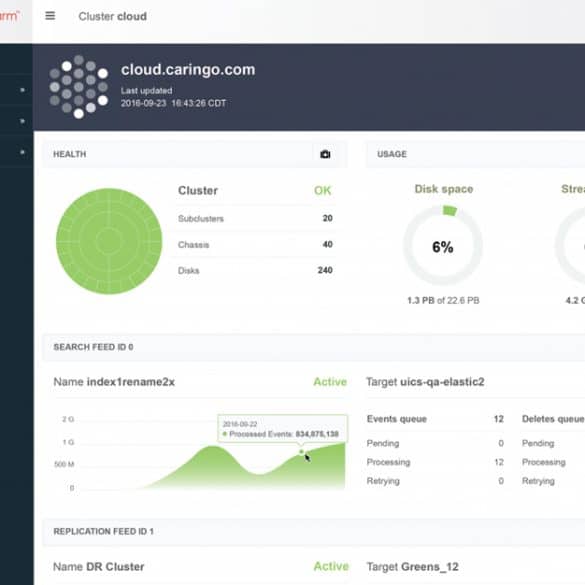This screenshot has height=585, width=585.
Task: Click Target Greens_12
Action: click(412, 567)
